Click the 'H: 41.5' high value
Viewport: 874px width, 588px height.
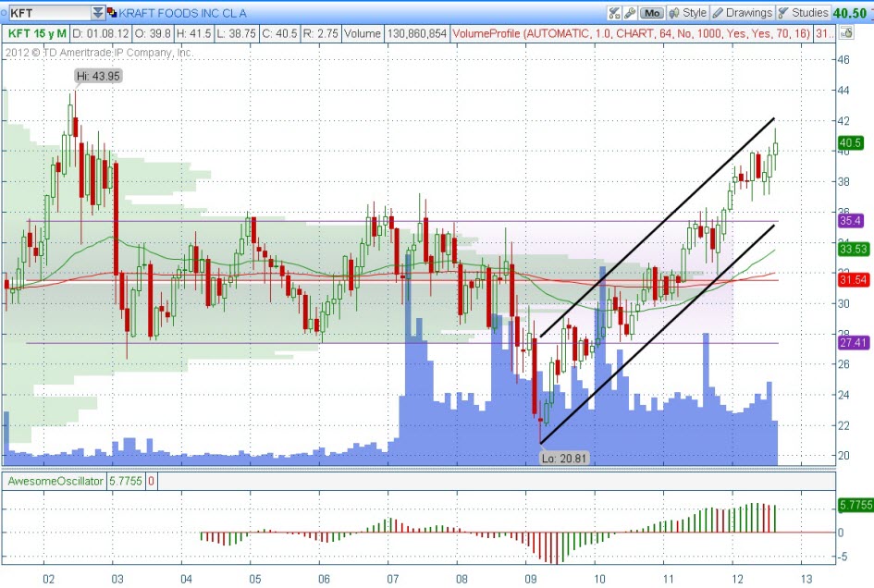pyautogui.click(x=193, y=33)
